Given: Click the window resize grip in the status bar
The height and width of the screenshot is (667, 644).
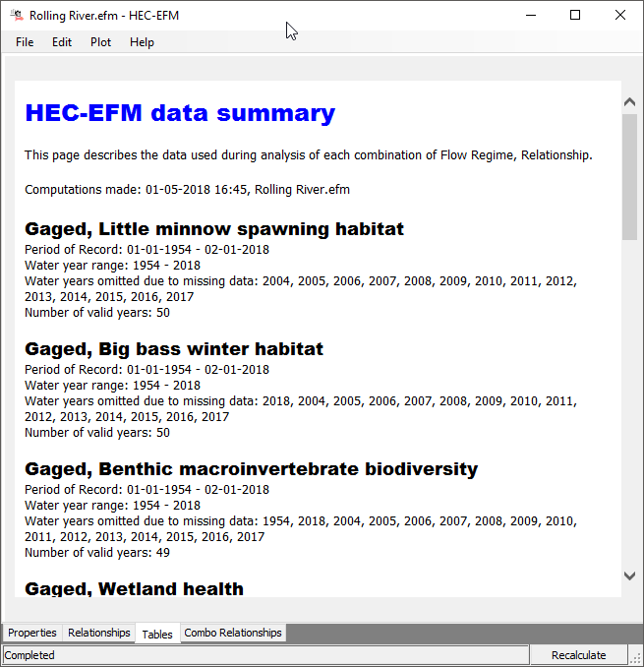Looking at the screenshot, I should [x=636, y=657].
